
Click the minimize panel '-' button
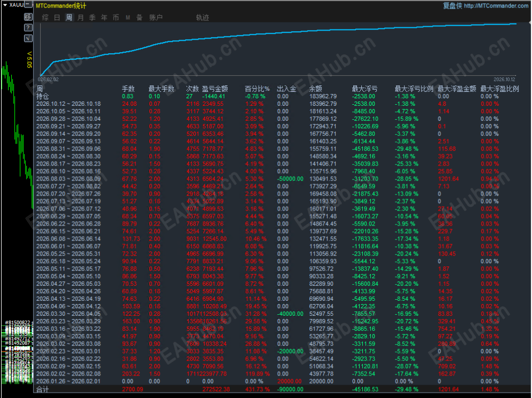pos(28,5)
